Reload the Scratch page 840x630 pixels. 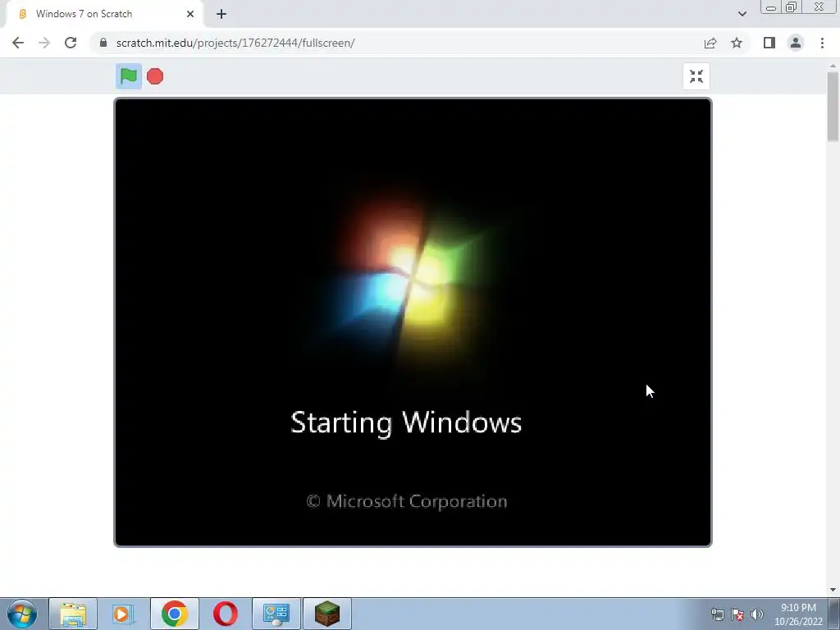(x=71, y=43)
